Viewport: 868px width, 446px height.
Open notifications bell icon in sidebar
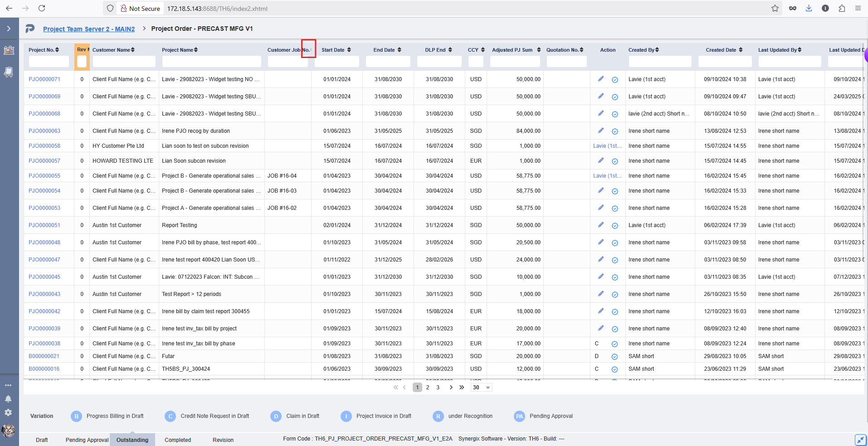point(8,399)
